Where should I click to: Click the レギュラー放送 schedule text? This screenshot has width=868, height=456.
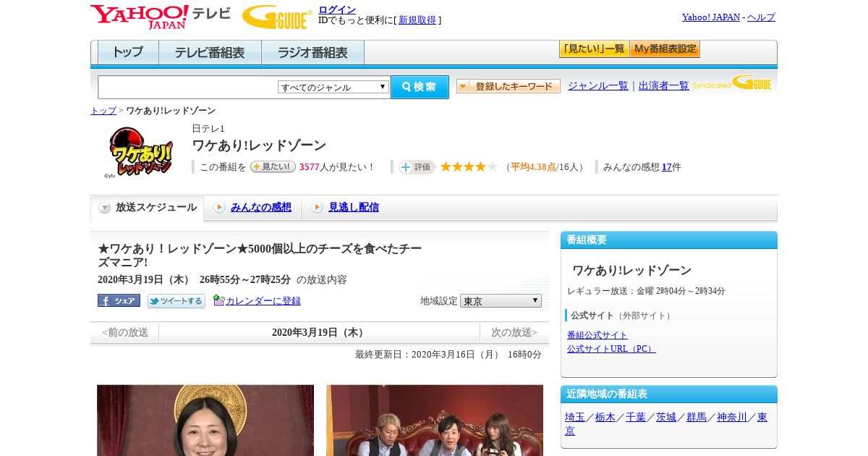tap(646, 291)
